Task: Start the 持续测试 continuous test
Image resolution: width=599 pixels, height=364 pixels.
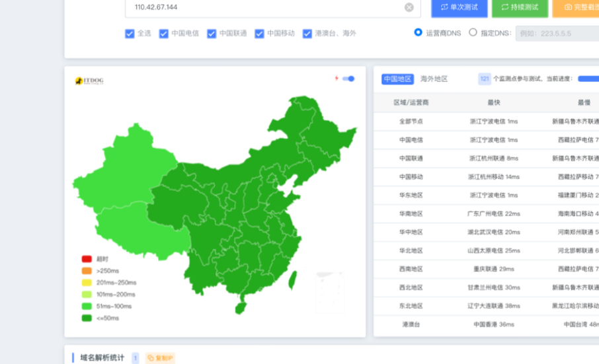Action: coord(520,7)
